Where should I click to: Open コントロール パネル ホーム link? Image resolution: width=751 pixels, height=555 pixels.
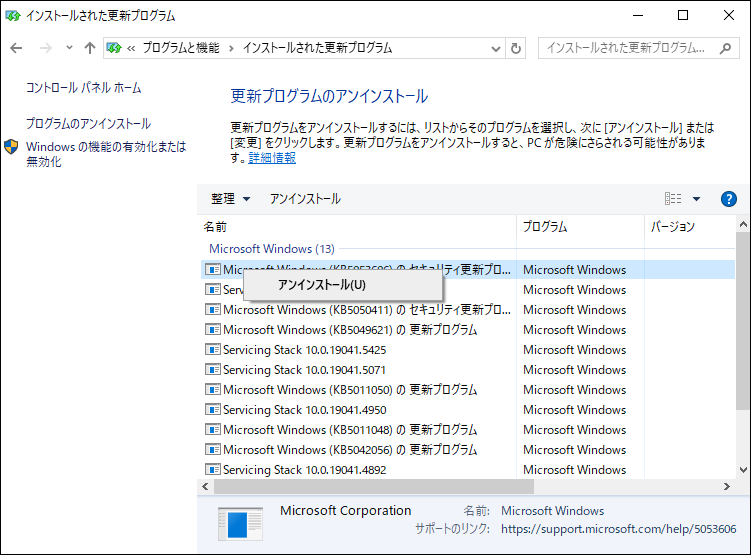click(x=83, y=88)
